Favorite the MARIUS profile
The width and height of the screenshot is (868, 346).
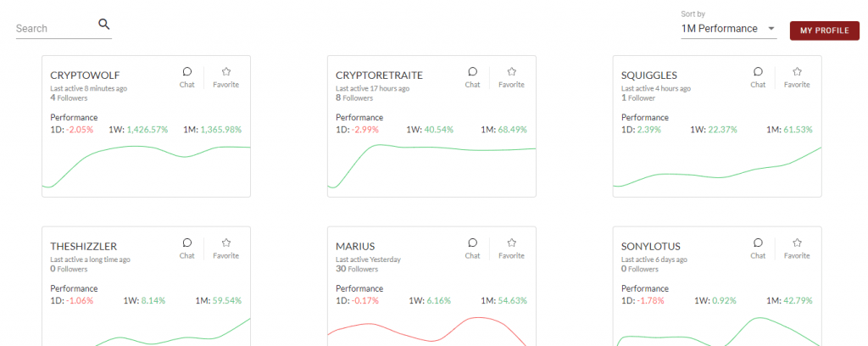point(511,248)
